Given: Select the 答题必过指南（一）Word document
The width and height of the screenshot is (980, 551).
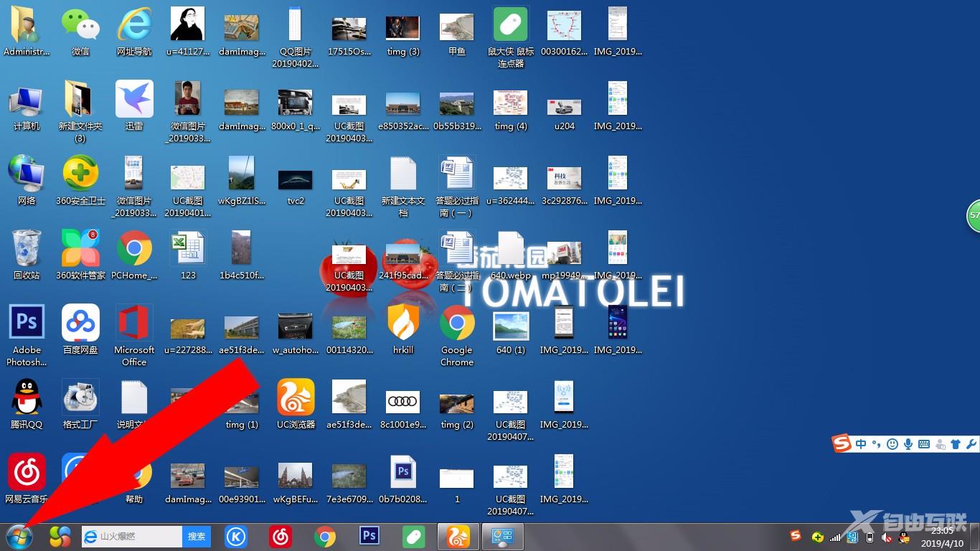Looking at the screenshot, I should pyautogui.click(x=457, y=187).
